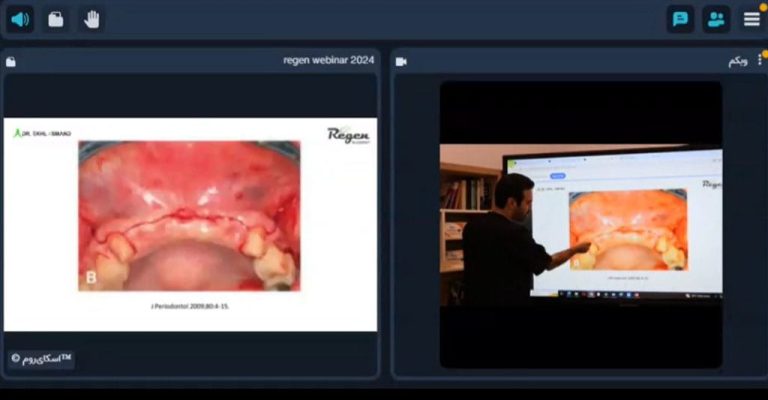Mute the speaker audio icon
Screen dimensions: 768x400
[x=20, y=19]
